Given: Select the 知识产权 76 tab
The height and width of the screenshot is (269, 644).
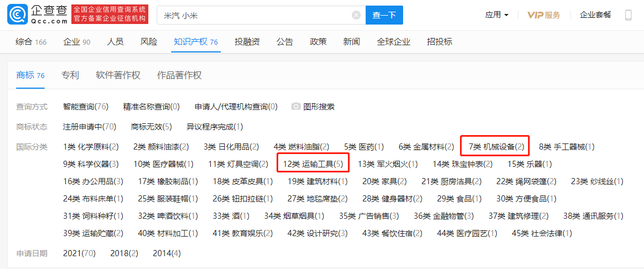Looking at the screenshot, I should pyautogui.click(x=196, y=41).
